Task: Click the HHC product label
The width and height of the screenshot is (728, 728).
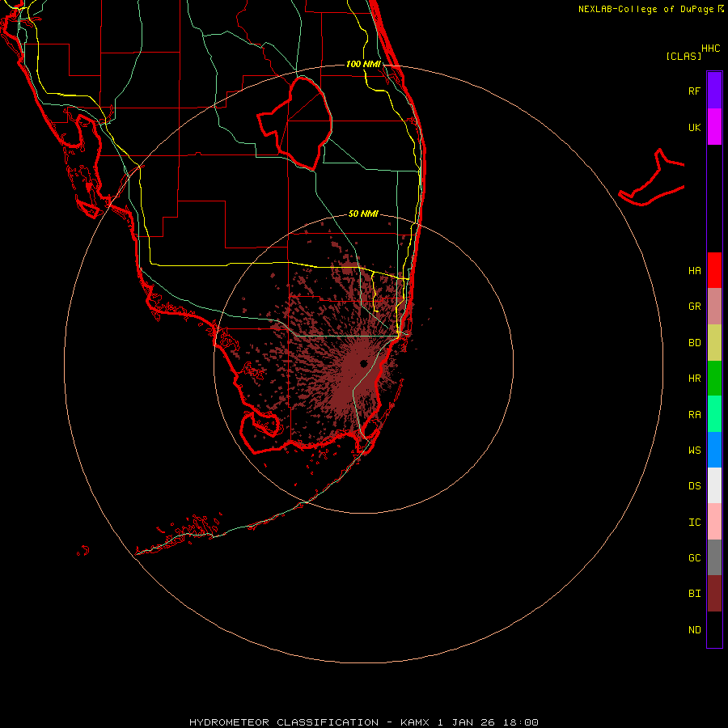Action: (711, 49)
